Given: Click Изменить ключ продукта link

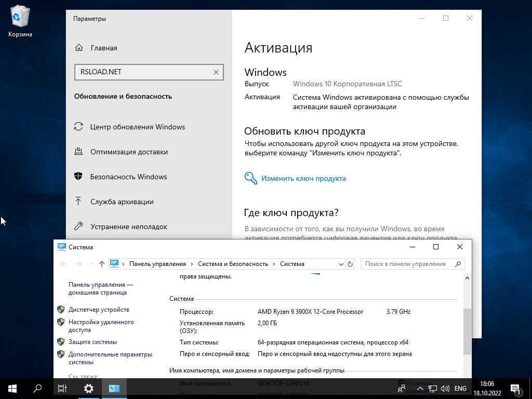Looking at the screenshot, I should [303, 179].
